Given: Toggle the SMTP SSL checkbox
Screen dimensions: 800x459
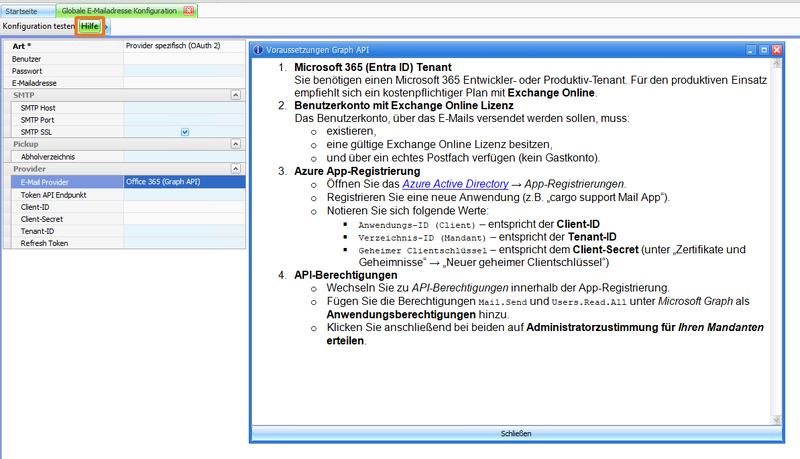Looking at the screenshot, I should click(185, 131).
